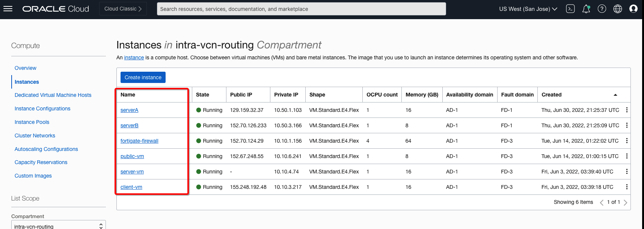This screenshot has width=644, height=229.
Task: Click Running status of fortigate-firewall row
Action: tap(210, 141)
